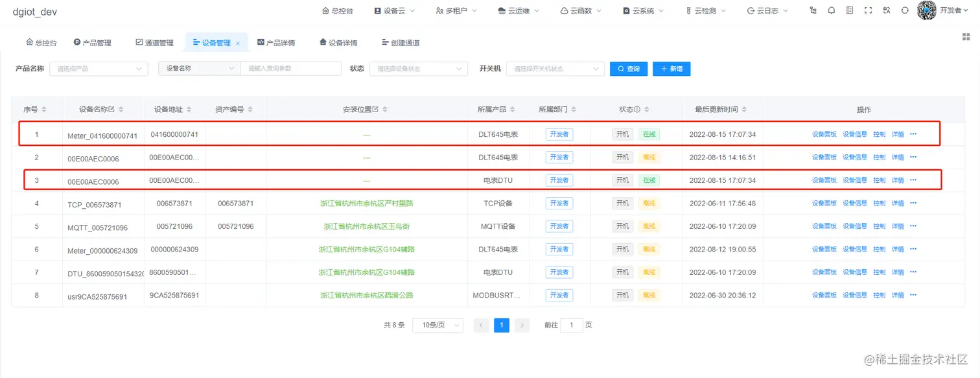
Task: Click the edit icon beside 设备名称 header
Action: point(112,110)
